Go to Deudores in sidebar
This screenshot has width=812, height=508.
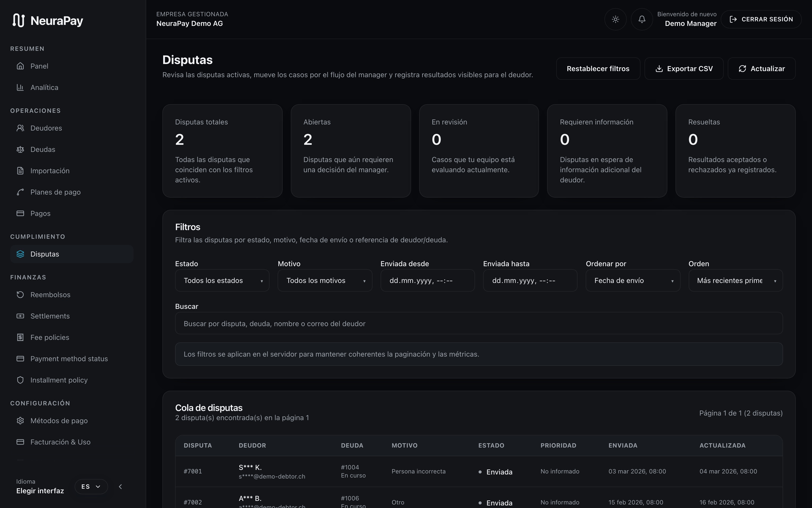point(72,128)
